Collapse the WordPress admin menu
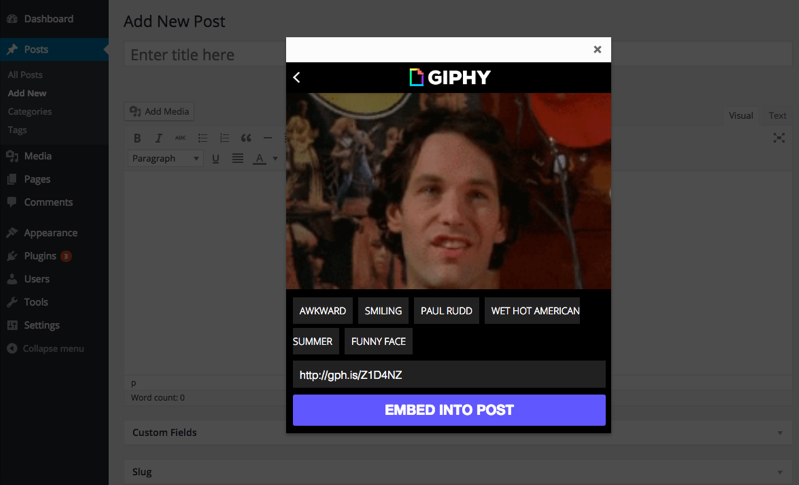This screenshot has height=485, width=799. coord(45,348)
